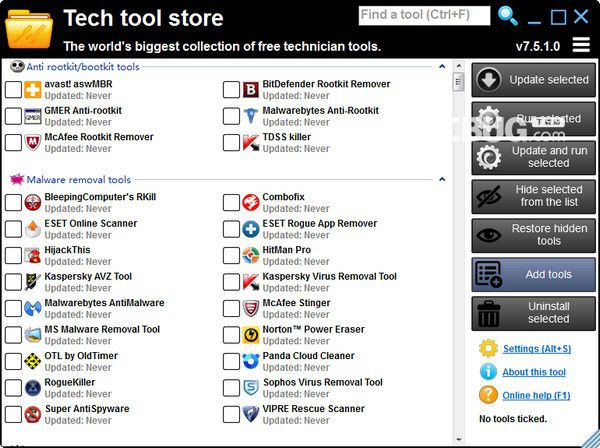Open the hamburger menu beside the version number

coord(581,45)
